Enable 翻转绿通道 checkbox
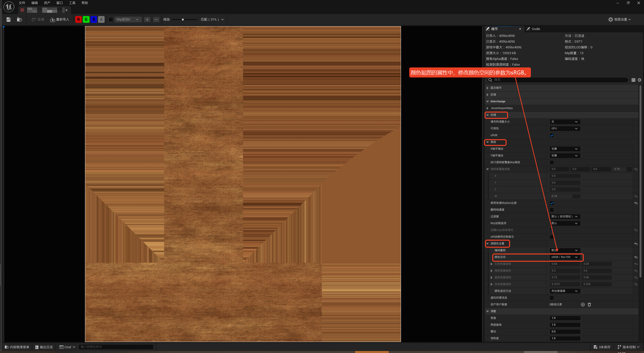This screenshot has height=353, width=644. tap(552, 210)
